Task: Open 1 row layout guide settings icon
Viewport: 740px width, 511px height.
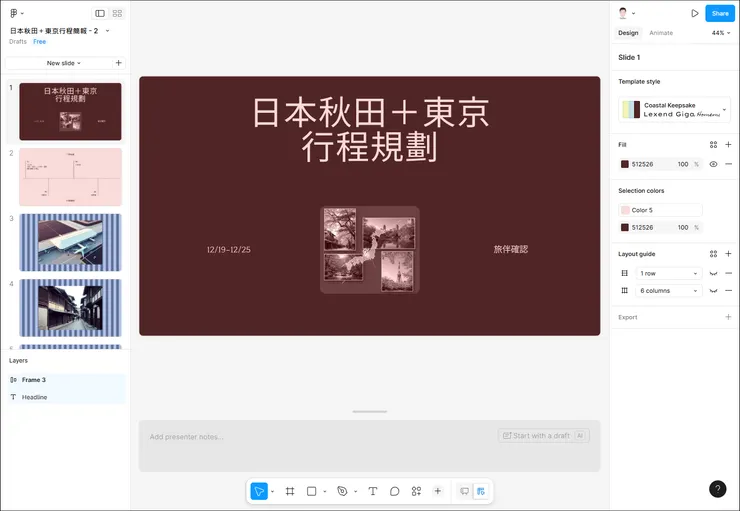Action: [x=624, y=273]
